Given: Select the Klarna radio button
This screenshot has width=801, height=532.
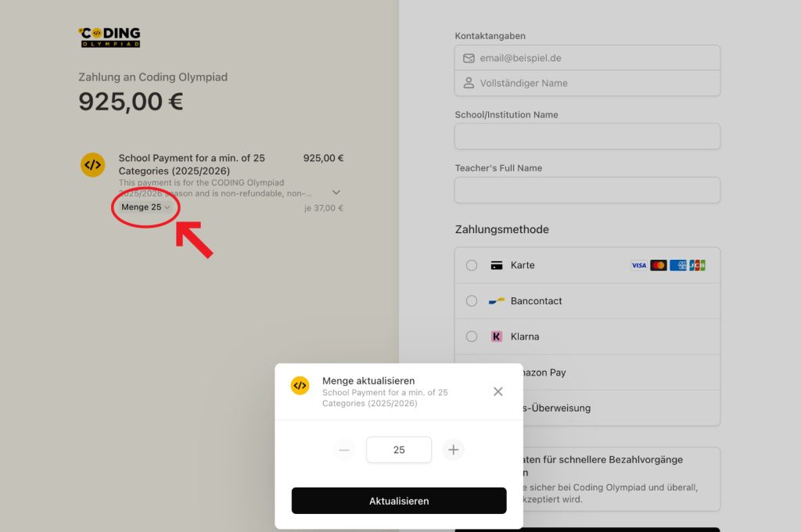Looking at the screenshot, I should tap(472, 336).
